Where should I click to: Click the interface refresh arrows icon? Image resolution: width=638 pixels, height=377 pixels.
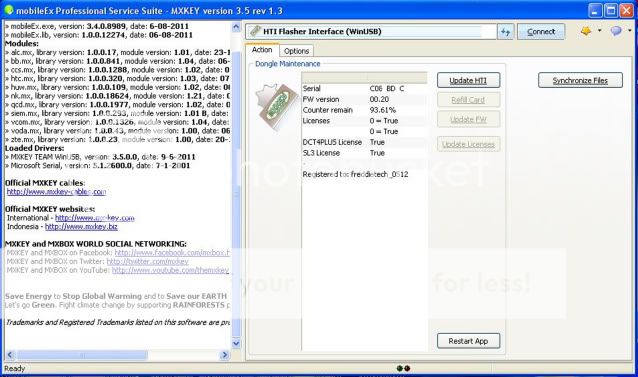point(505,32)
